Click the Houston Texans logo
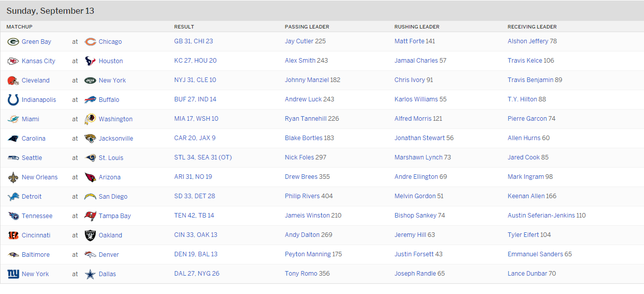This screenshot has width=644, height=294. pos(90,61)
